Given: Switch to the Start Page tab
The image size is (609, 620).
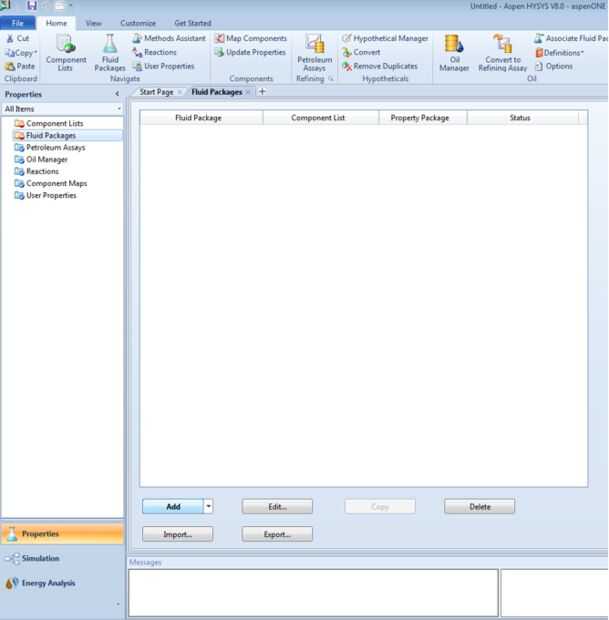Looking at the screenshot, I should (x=157, y=92).
